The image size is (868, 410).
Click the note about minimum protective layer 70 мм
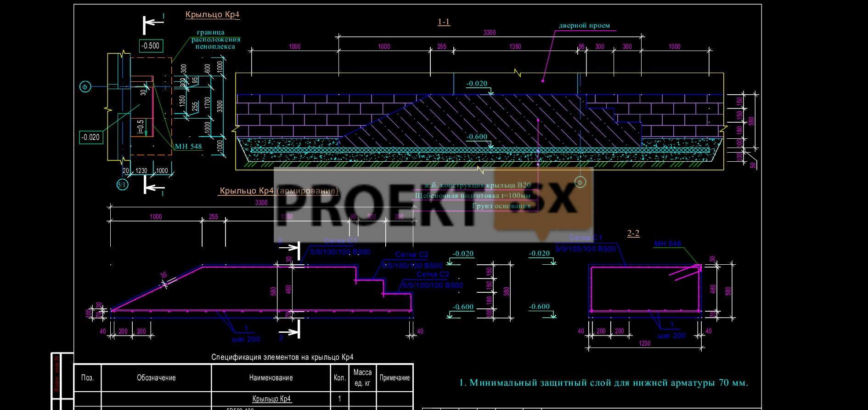tap(603, 382)
